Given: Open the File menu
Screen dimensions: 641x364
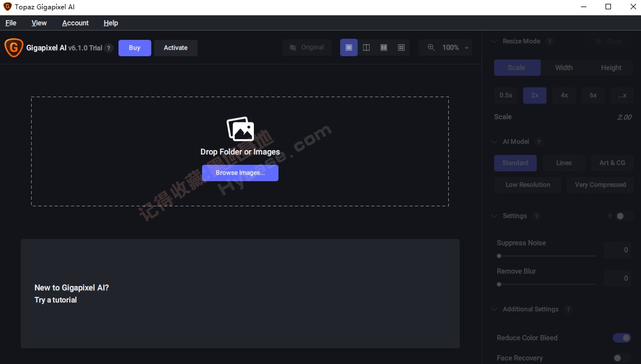Looking at the screenshot, I should [11, 23].
